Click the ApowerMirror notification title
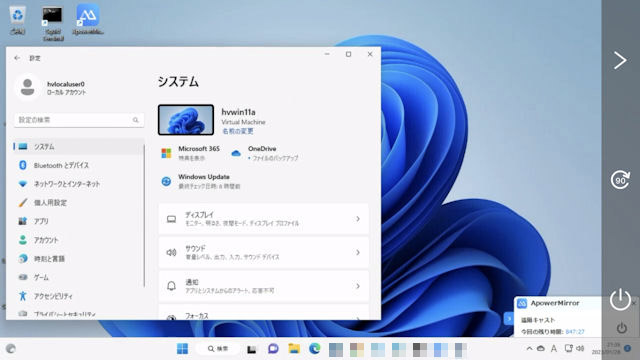This screenshot has width=640, height=360. 555,303
